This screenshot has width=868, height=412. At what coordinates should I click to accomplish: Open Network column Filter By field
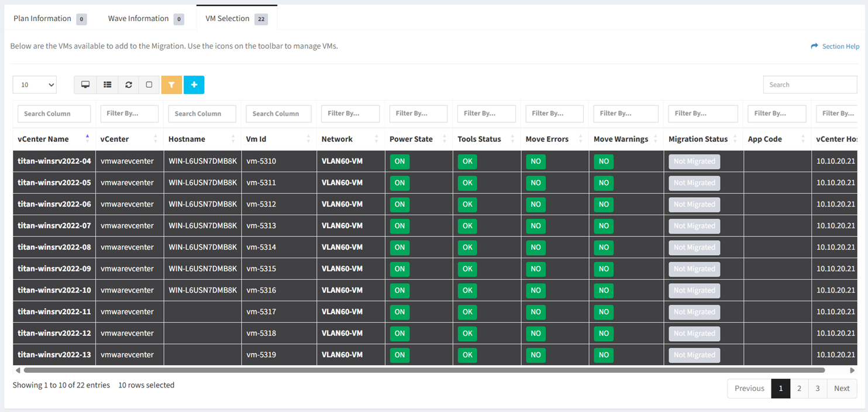350,114
